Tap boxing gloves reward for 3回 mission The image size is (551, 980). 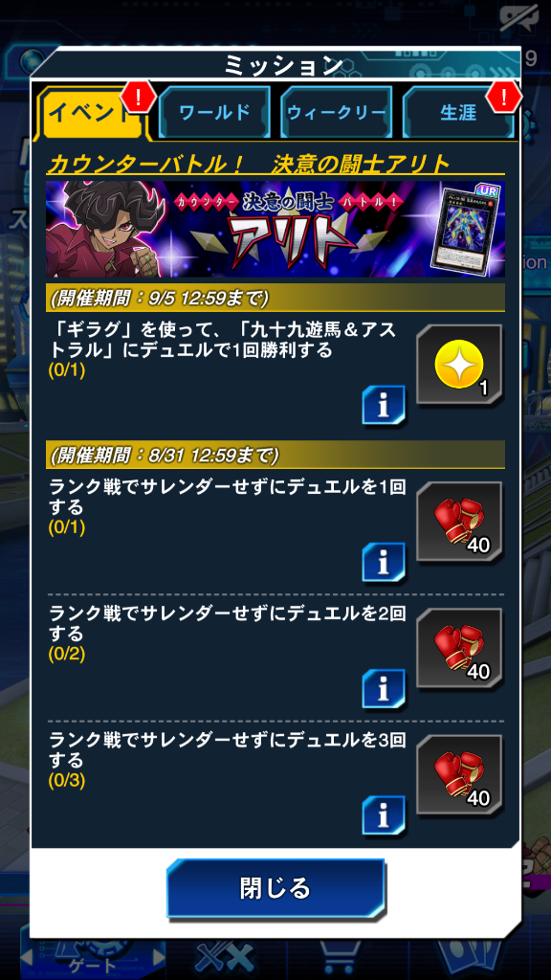click(x=459, y=775)
